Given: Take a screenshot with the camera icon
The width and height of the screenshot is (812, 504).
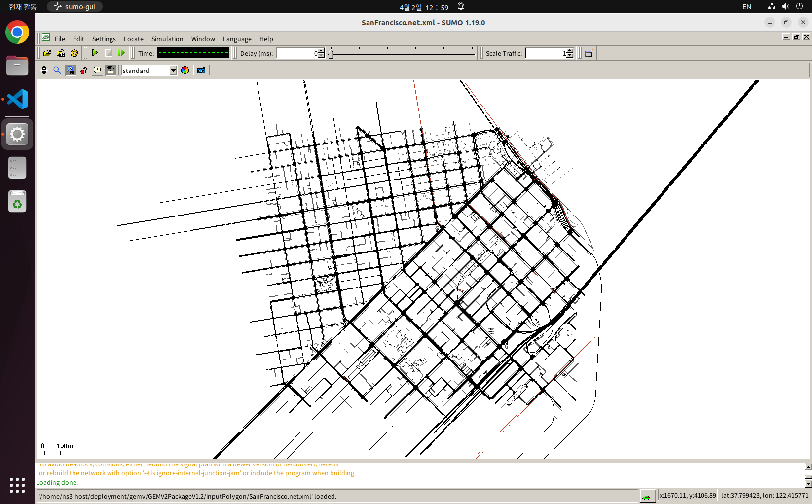Looking at the screenshot, I should click(x=201, y=71).
